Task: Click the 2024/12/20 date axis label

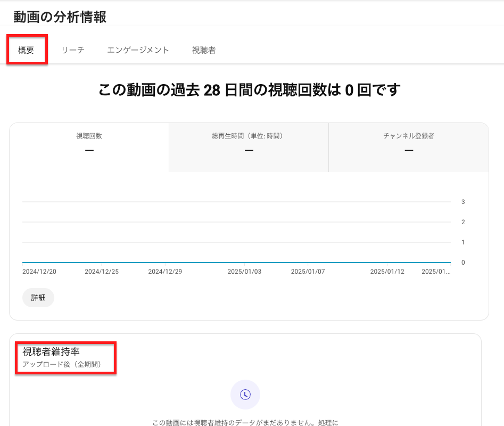Action: 39,272
